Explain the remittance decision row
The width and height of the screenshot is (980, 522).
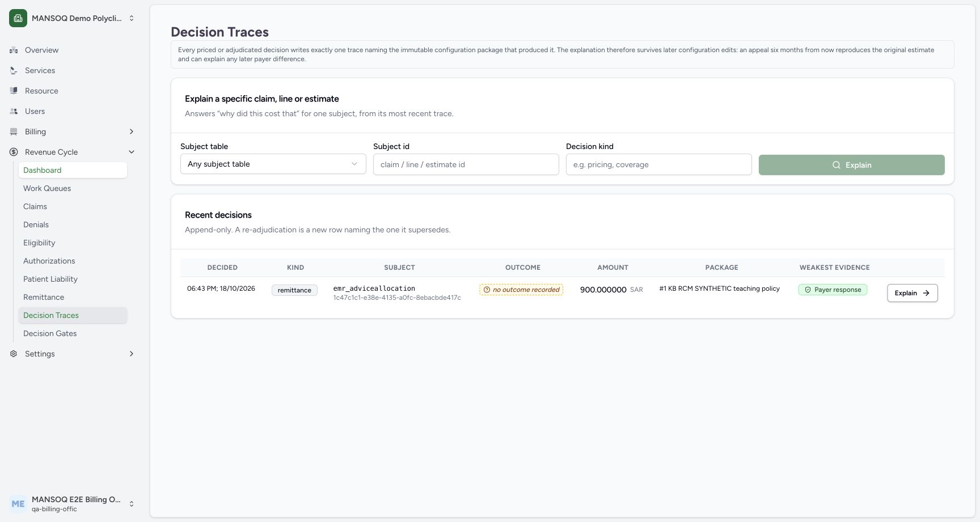click(913, 293)
